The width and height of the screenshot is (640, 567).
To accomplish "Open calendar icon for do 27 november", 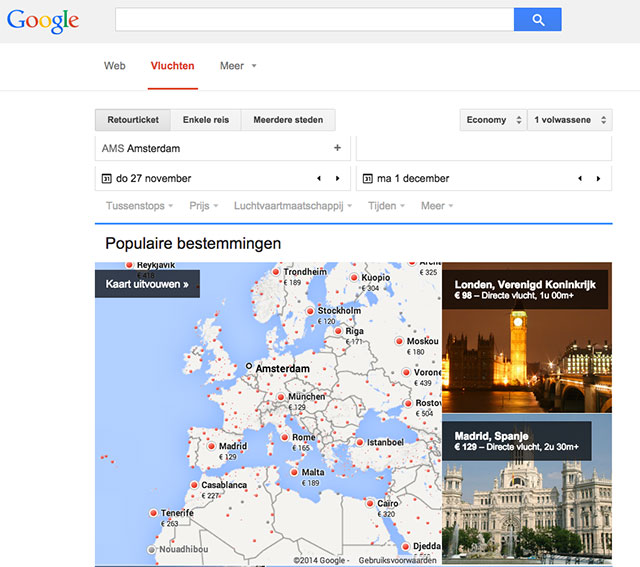I will (x=107, y=178).
